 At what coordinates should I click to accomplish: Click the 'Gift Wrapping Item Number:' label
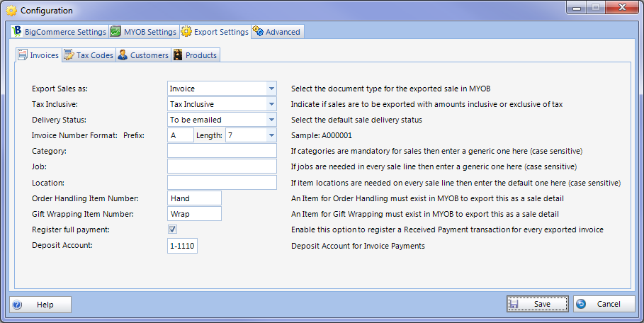83,214
